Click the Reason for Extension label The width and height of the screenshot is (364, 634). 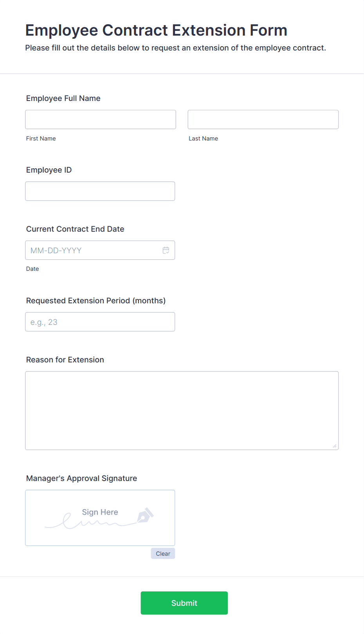[x=65, y=360]
